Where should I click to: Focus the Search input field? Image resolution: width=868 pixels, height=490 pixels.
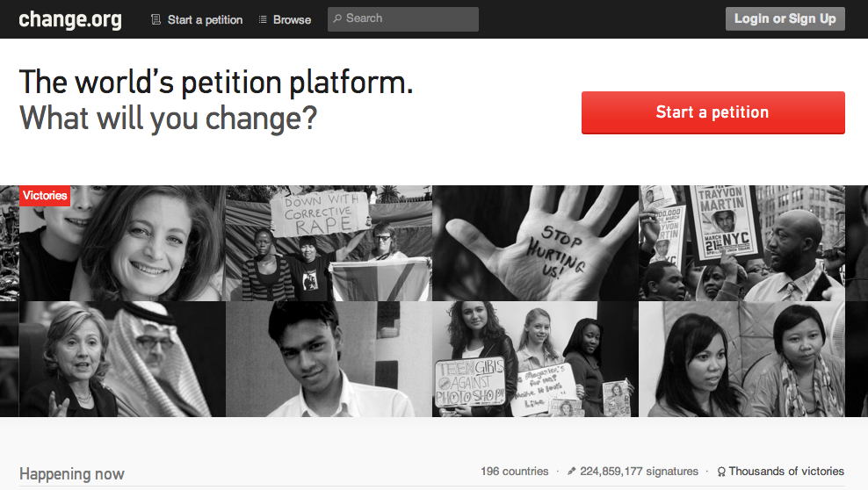coord(403,18)
